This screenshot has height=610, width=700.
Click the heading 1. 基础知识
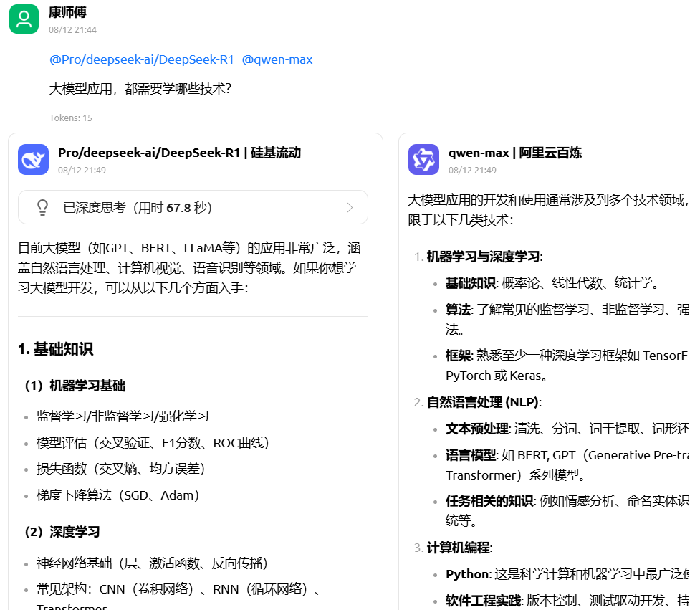56,349
